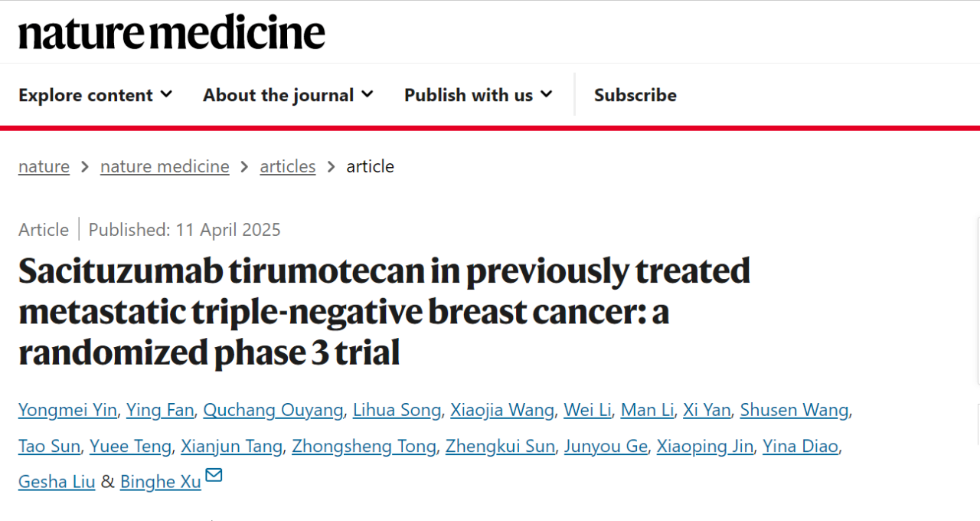The height and width of the screenshot is (521, 980).
Task: Open the articles breadcrumb link
Action: (x=288, y=166)
